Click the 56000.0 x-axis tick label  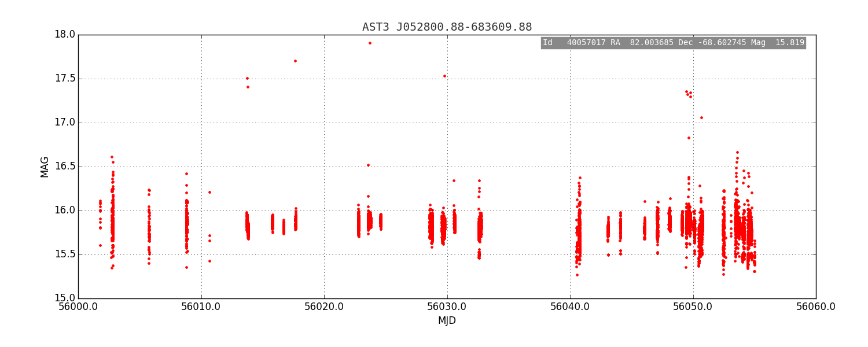click(79, 307)
